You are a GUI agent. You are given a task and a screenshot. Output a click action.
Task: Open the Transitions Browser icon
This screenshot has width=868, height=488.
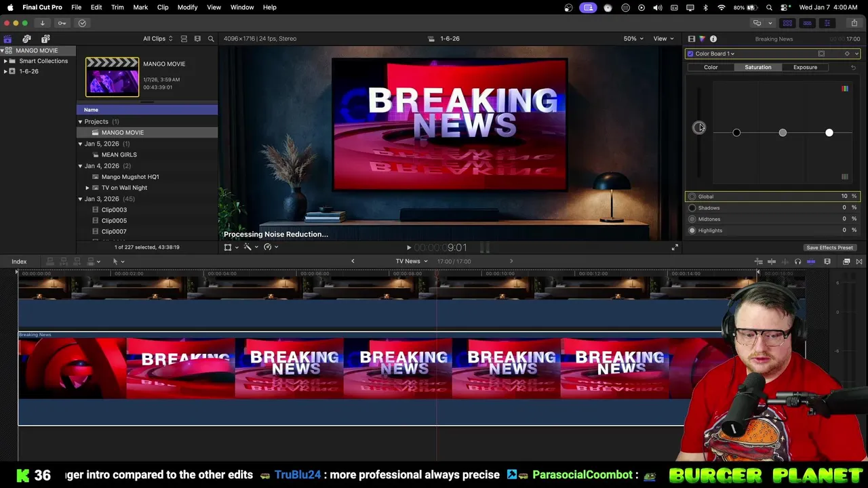(859, 262)
